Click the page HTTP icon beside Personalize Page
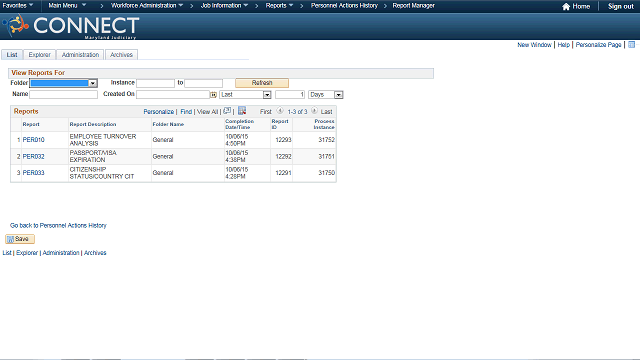The width and height of the screenshot is (640, 360). (x=631, y=44)
